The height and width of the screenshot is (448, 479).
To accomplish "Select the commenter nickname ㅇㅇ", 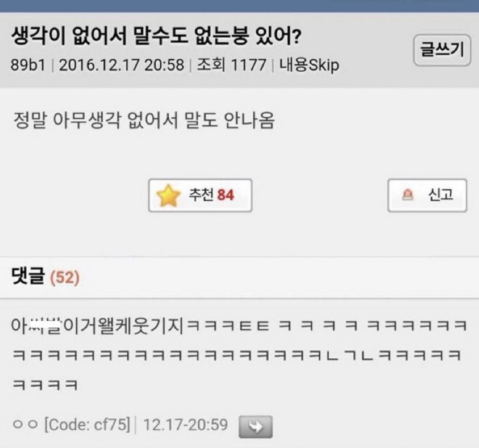I will 25,424.
